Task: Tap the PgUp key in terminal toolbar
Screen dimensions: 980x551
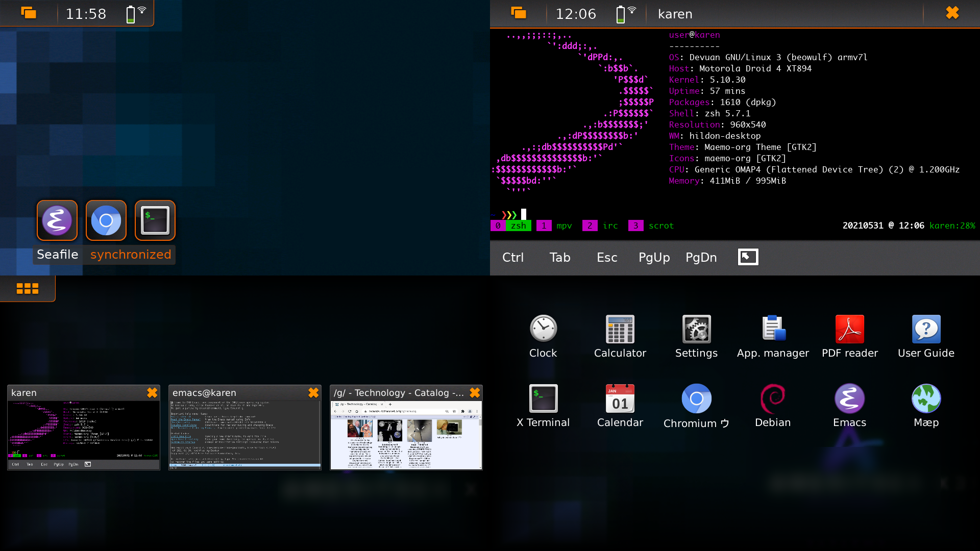Action: pos(654,258)
